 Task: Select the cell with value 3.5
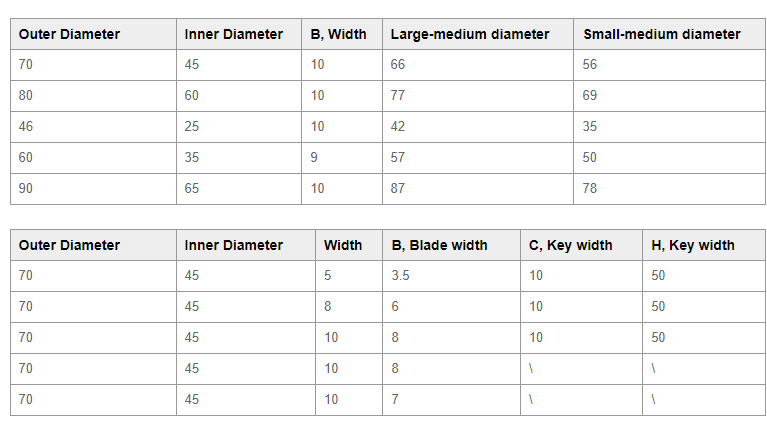[x=400, y=276]
